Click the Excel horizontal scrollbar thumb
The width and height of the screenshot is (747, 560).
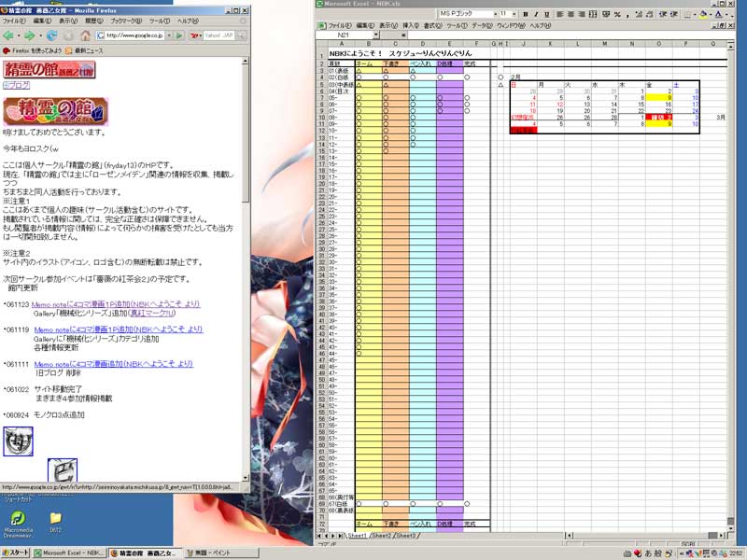pyautogui.click(x=712, y=536)
